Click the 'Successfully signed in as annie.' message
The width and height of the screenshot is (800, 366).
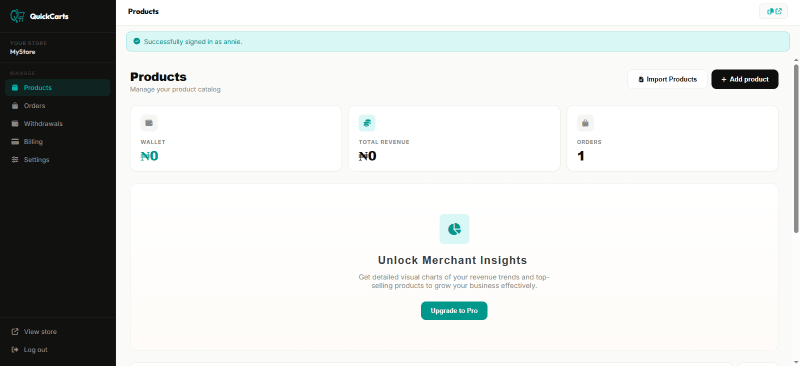193,41
